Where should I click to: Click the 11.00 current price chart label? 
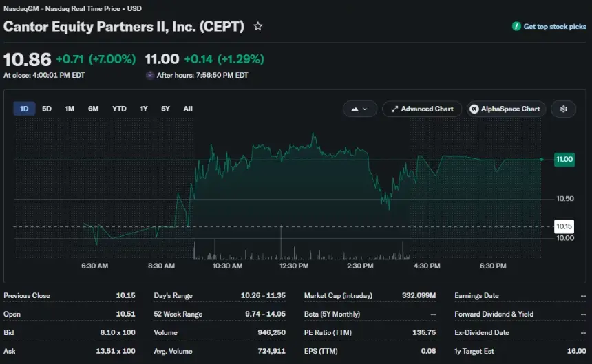pyautogui.click(x=564, y=159)
